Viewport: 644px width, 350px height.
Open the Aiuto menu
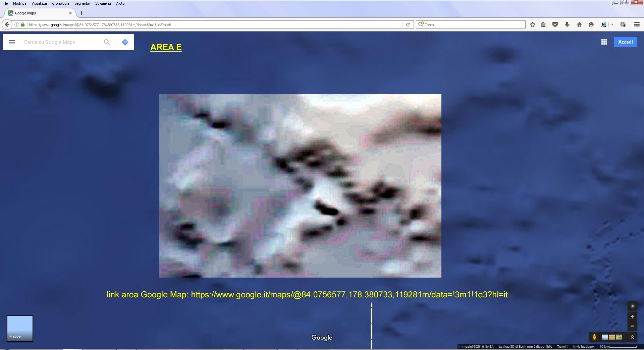click(120, 3)
